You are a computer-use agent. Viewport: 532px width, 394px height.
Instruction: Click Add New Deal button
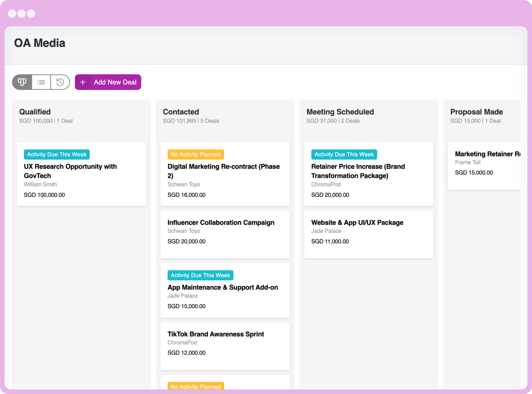pos(115,82)
